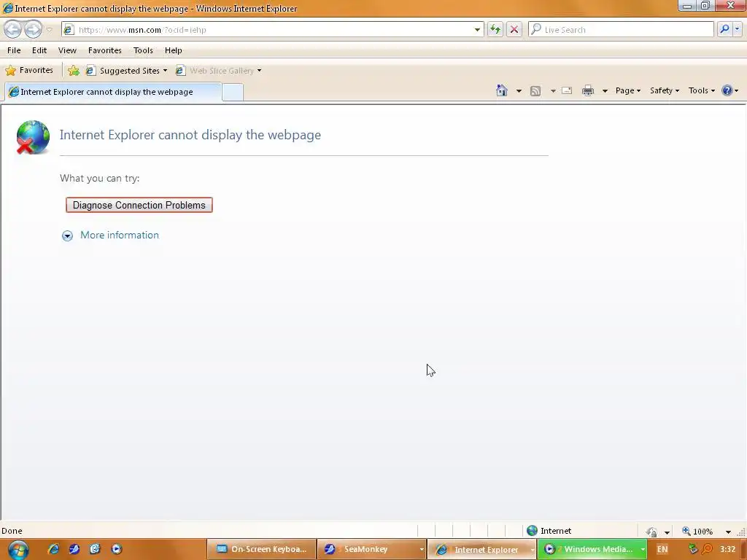
Task: Click the Forward navigation arrow
Action: (x=33, y=29)
